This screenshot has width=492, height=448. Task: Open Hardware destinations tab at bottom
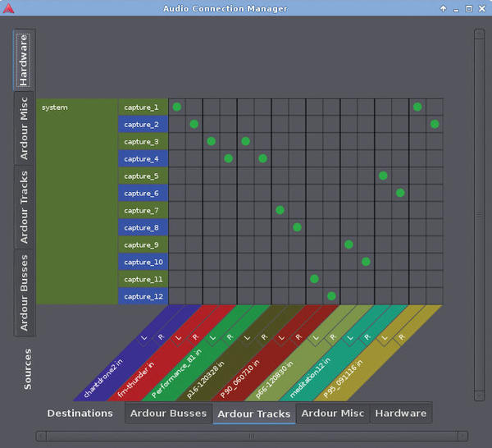point(401,414)
